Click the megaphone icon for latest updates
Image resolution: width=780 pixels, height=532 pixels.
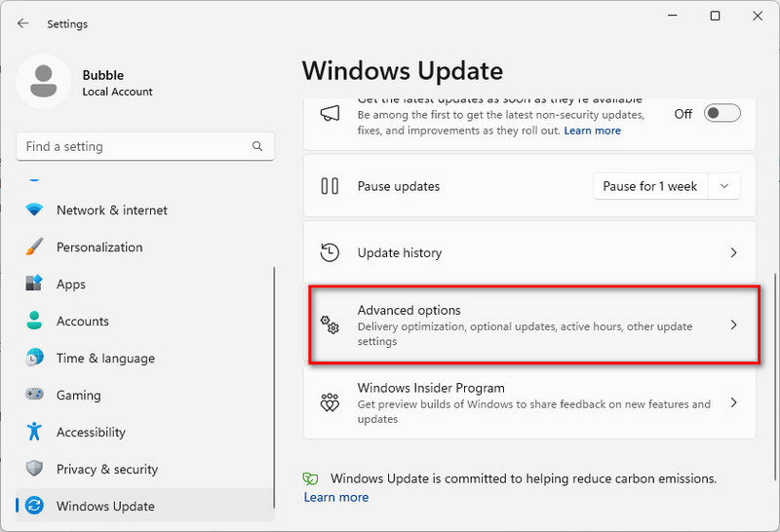tap(330, 114)
